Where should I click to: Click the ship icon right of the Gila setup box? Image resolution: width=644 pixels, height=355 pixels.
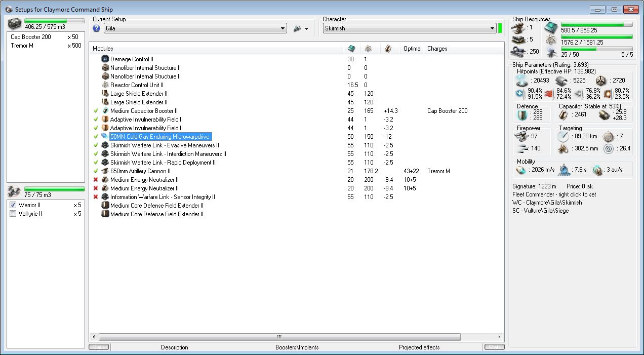tap(297, 29)
